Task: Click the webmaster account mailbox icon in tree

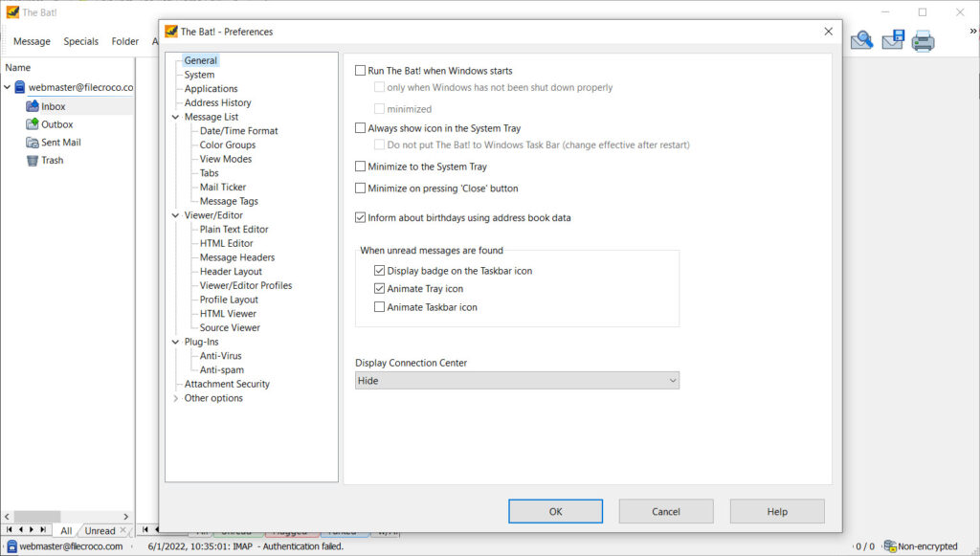Action: 20,87
